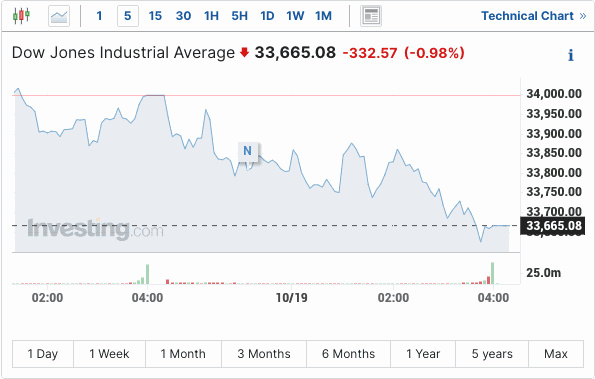Click the 33,850.00 axis label
Screen dimensions: 595x379
point(554,153)
